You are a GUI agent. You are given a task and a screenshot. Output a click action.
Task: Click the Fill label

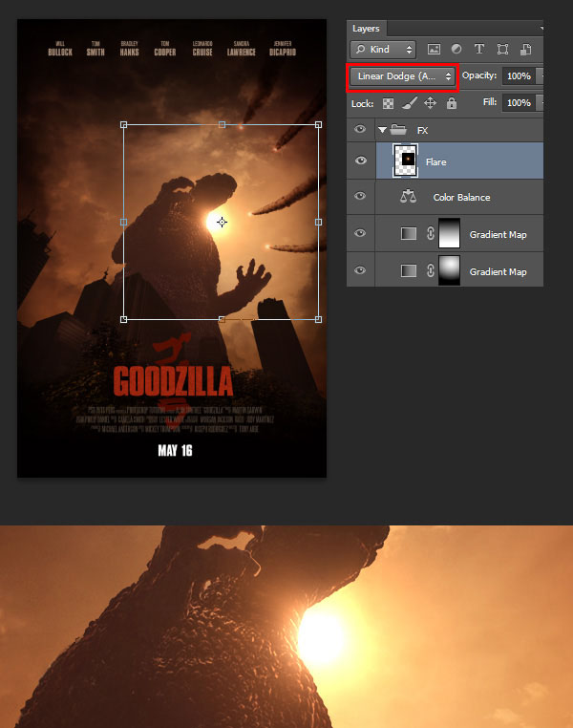pyautogui.click(x=490, y=101)
